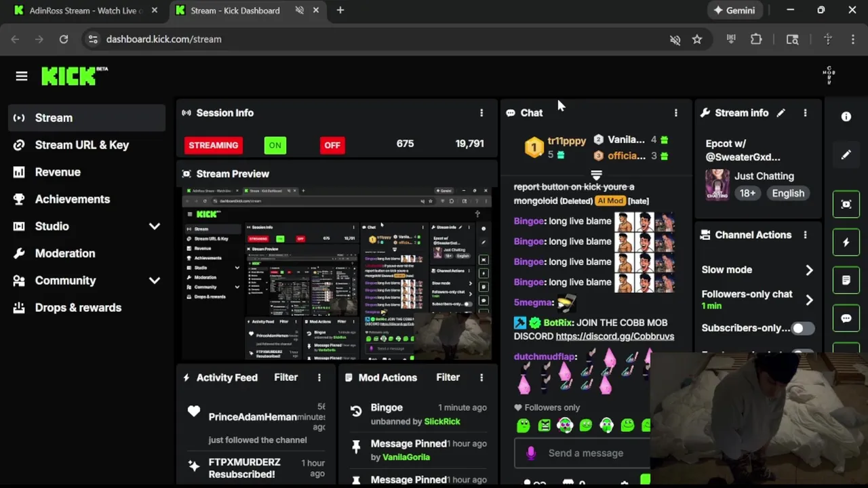Open Followers-only chat settings arrow
The height and width of the screenshot is (488, 868).
(809, 300)
